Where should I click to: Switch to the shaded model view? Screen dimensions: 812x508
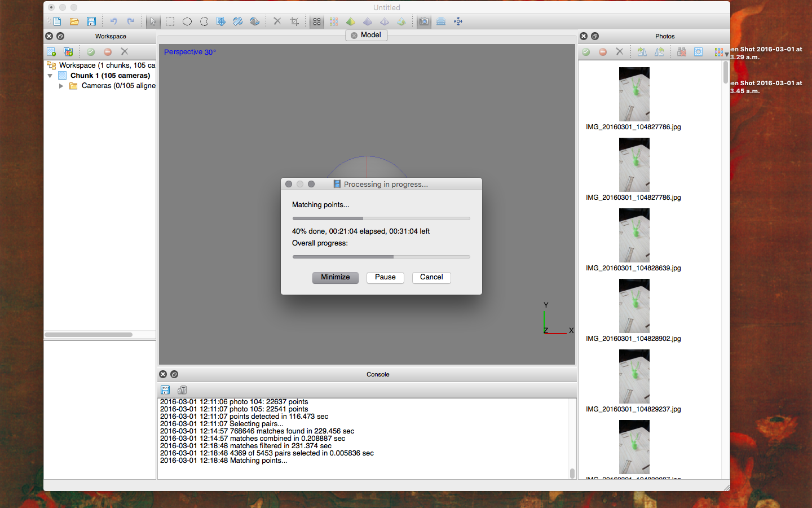coord(351,21)
